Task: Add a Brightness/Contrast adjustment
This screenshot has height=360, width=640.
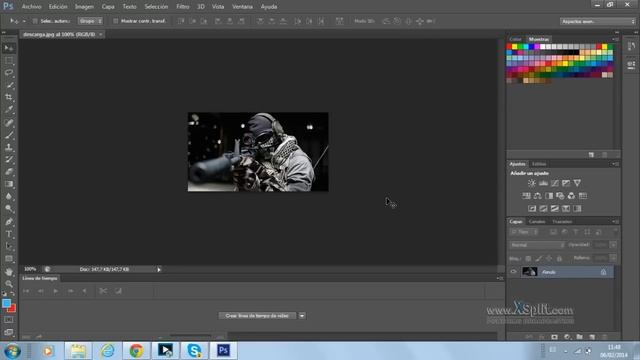Action: 531,183
